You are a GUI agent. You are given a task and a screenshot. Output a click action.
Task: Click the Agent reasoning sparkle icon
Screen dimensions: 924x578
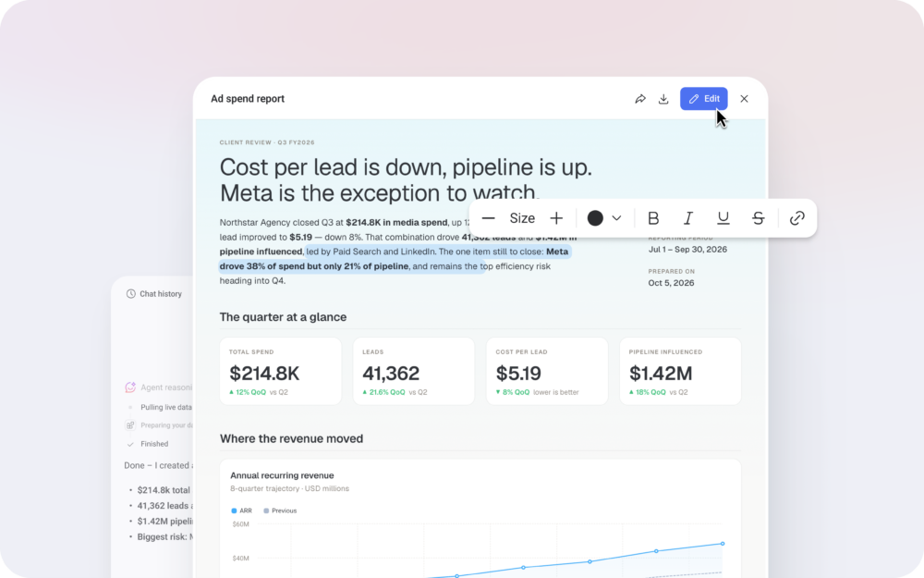(130, 387)
